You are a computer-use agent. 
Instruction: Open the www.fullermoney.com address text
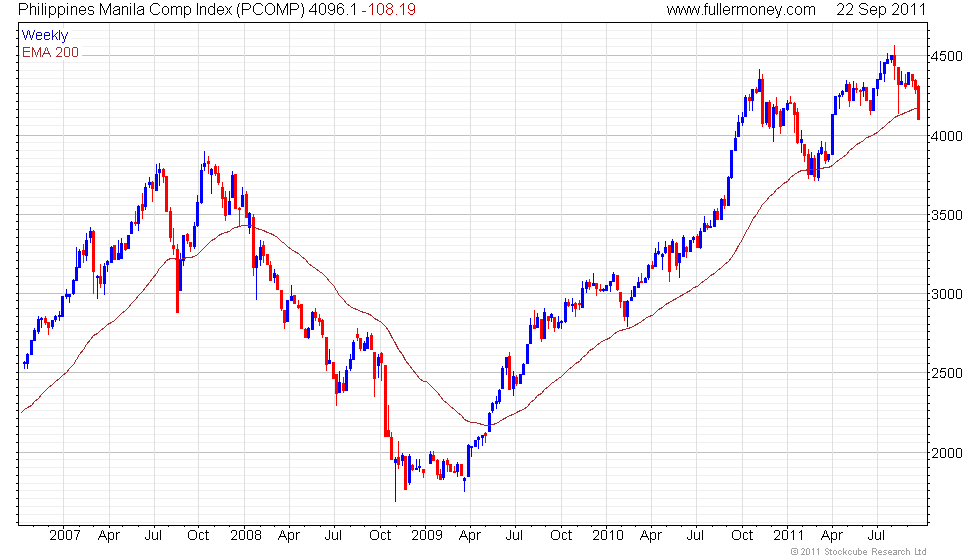click(741, 10)
